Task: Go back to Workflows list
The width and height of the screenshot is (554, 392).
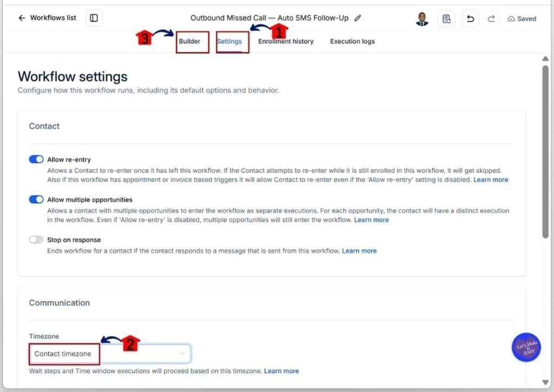Action: (x=47, y=18)
